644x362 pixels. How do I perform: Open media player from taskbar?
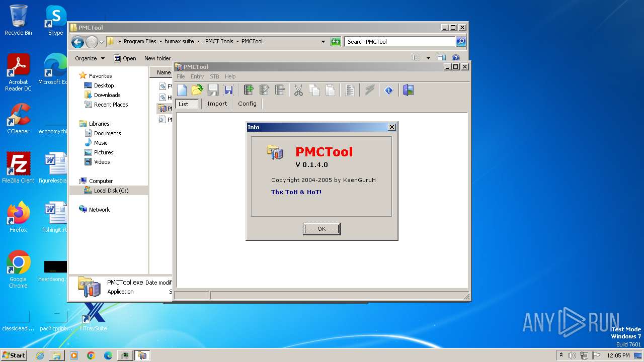[74, 355]
